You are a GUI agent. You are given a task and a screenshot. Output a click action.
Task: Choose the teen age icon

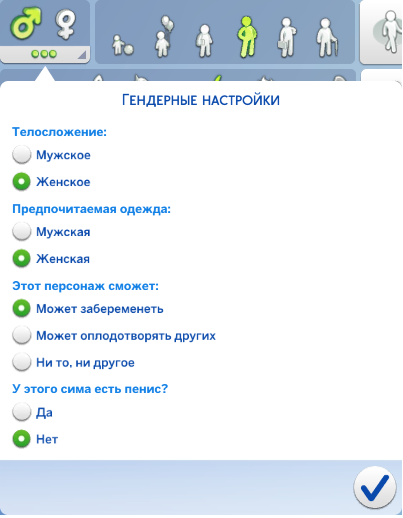tap(204, 40)
